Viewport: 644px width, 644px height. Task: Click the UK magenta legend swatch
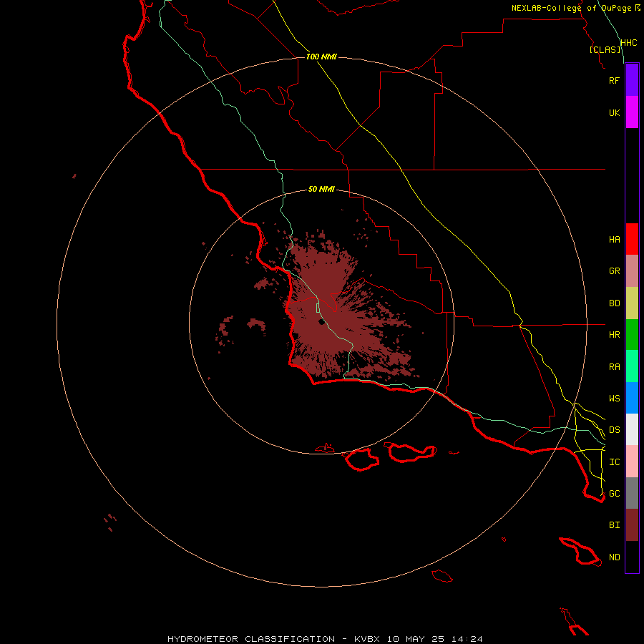point(632,112)
